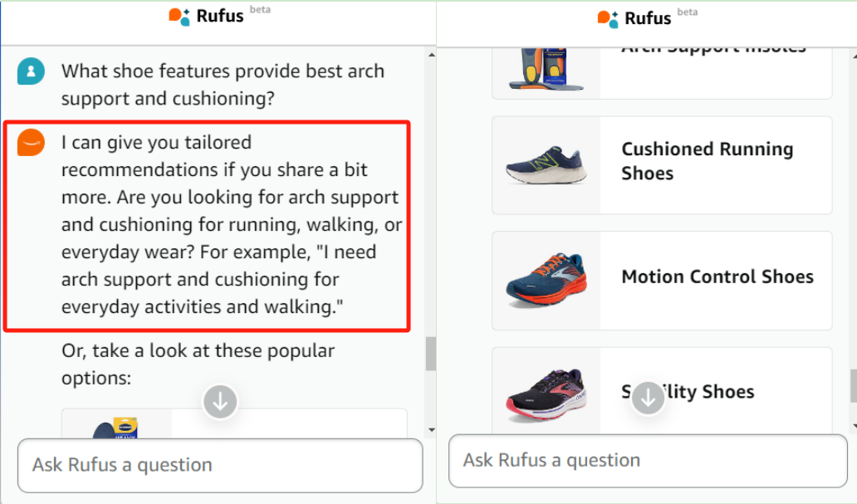Jump to latest with left panel's round down-arrow button

click(220, 402)
